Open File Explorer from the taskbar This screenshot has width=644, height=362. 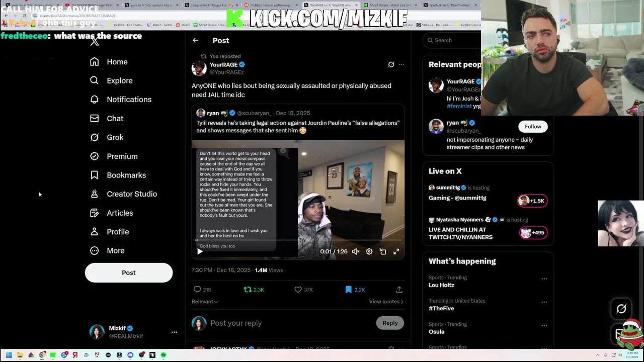coord(20,355)
